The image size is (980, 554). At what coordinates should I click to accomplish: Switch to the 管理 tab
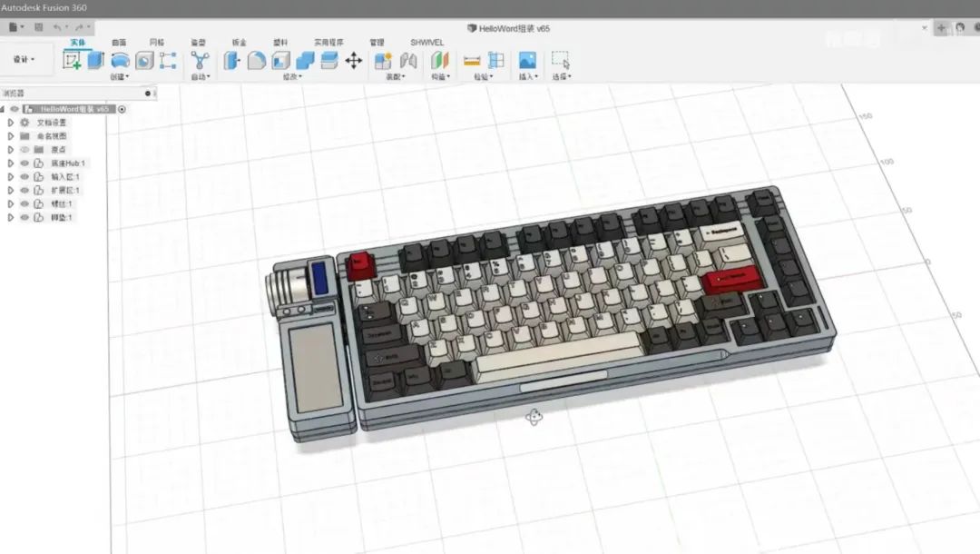[377, 43]
